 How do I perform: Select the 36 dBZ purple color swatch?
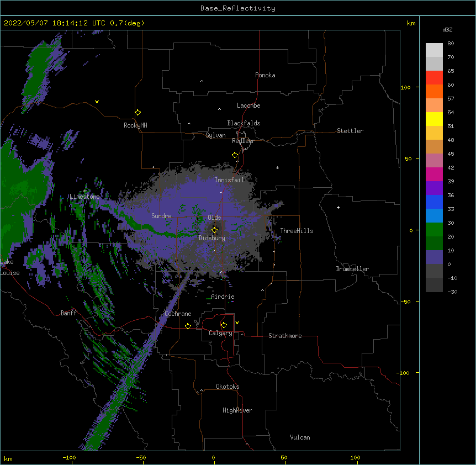point(434,188)
